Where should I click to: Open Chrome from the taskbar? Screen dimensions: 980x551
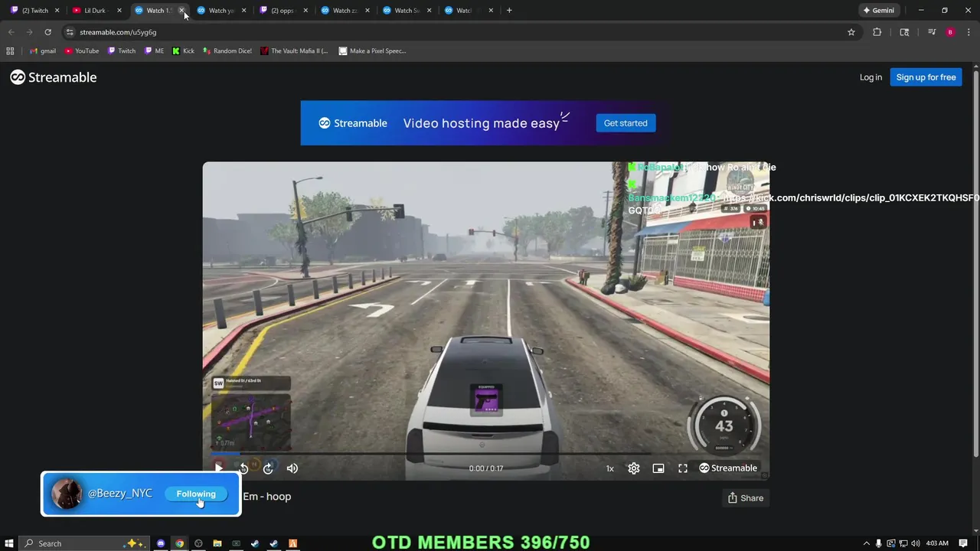click(x=179, y=543)
